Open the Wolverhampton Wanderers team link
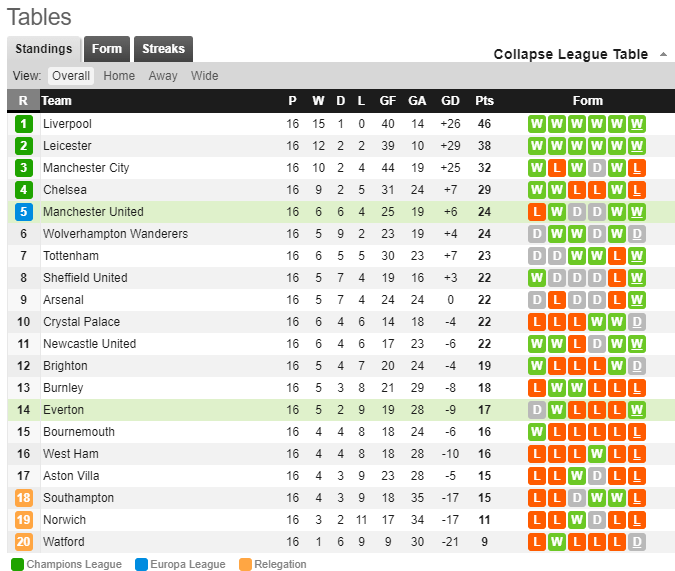The width and height of the screenshot is (675, 571). pyautogui.click(x=115, y=234)
